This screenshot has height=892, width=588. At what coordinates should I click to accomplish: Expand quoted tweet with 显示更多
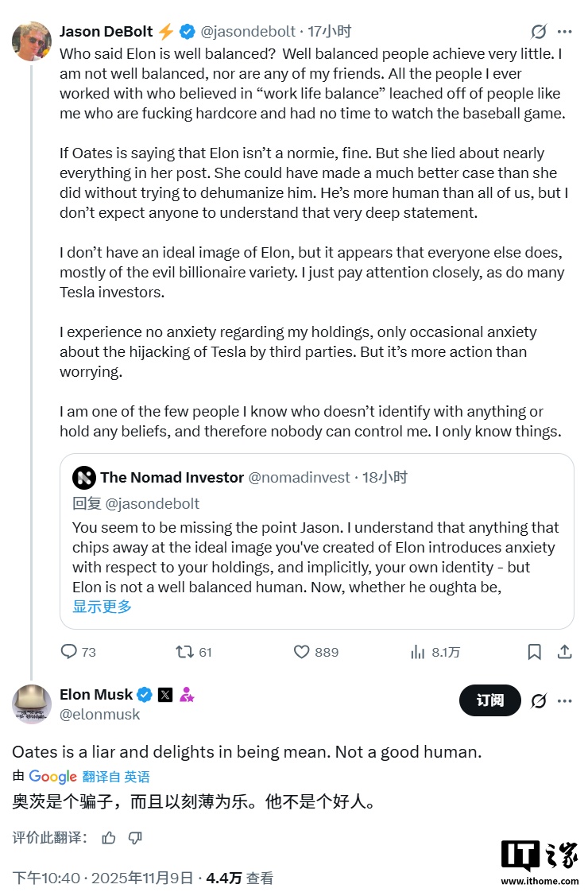(x=102, y=607)
